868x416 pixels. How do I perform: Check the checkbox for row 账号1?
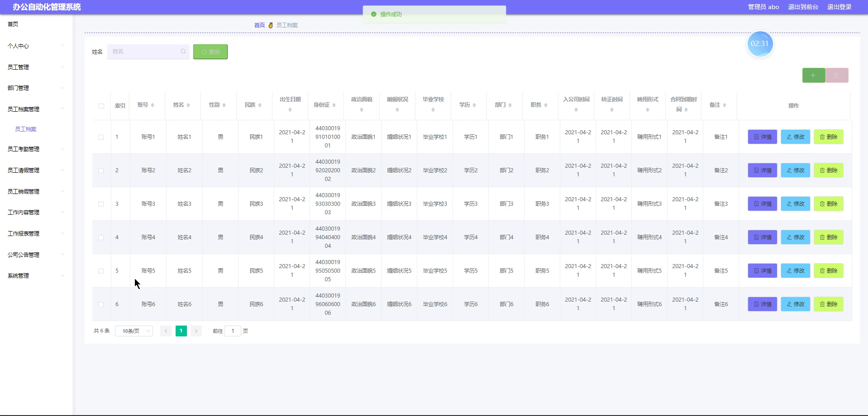(x=101, y=137)
